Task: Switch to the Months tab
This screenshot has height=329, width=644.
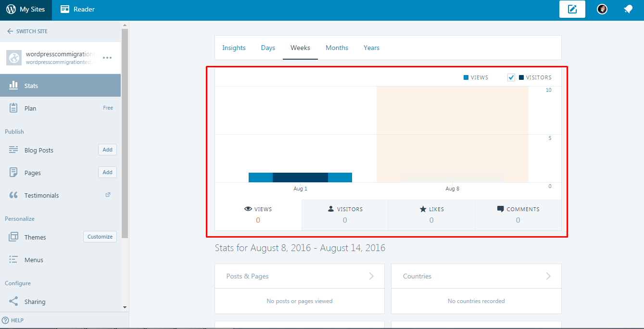Action: [x=337, y=48]
